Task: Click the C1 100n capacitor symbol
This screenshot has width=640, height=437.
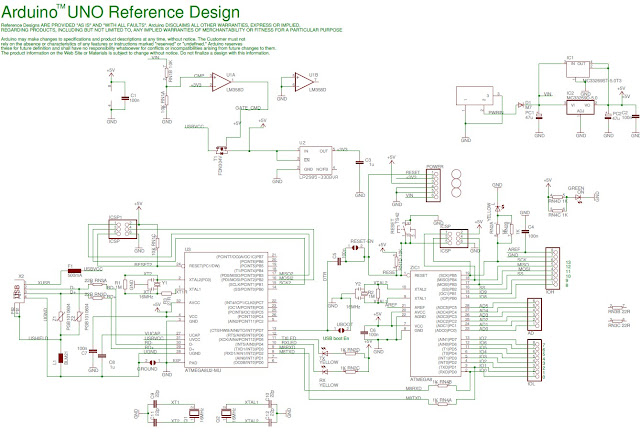Action: (x=125, y=98)
